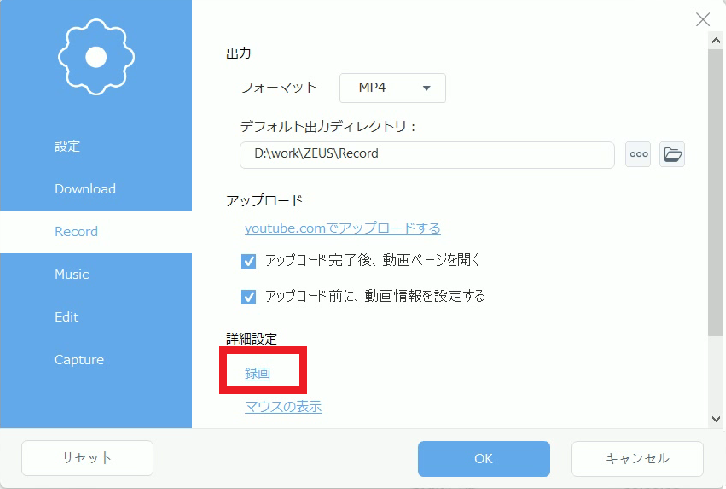Toggle open video page after upload checkbox

coord(249,260)
